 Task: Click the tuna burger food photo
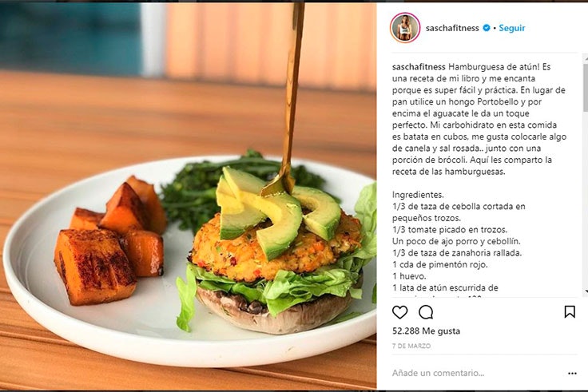click(x=189, y=196)
